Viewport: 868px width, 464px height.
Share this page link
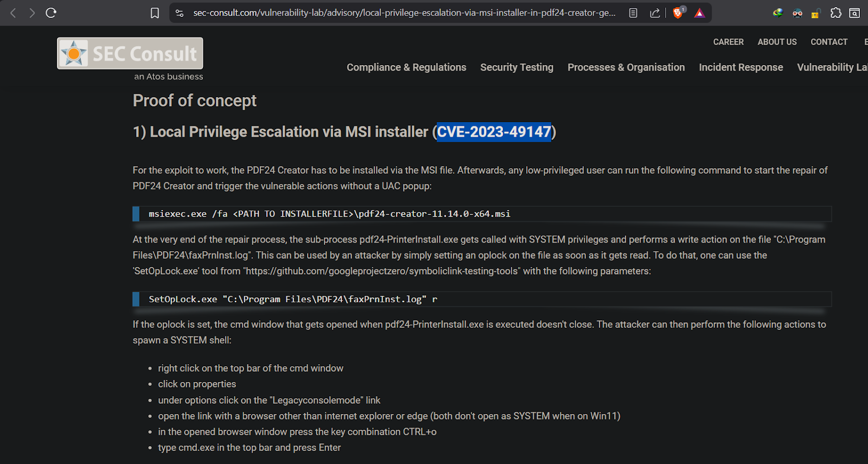[655, 13]
